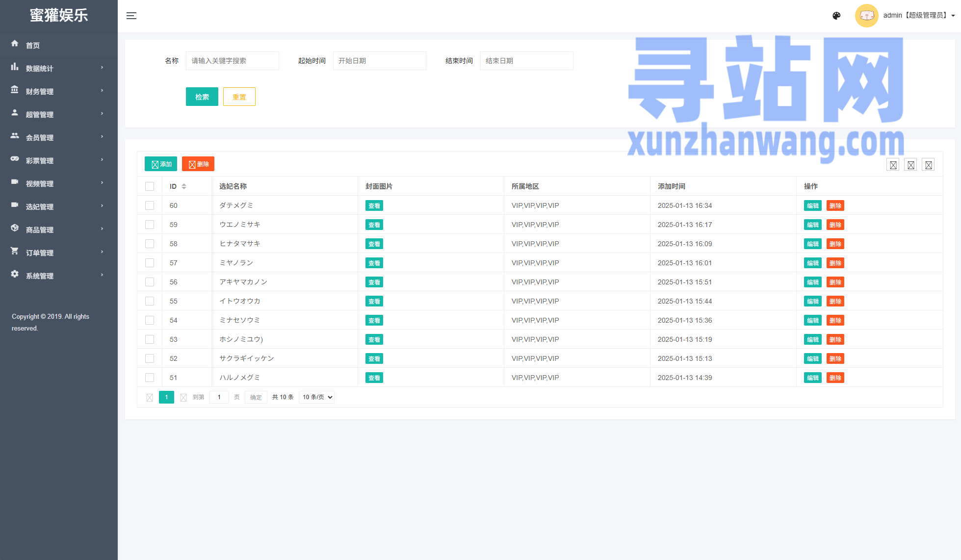Screen dimensions: 961x560
Task: Tick the select-all checkbox in the table header
Action: (x=150, y=186)
